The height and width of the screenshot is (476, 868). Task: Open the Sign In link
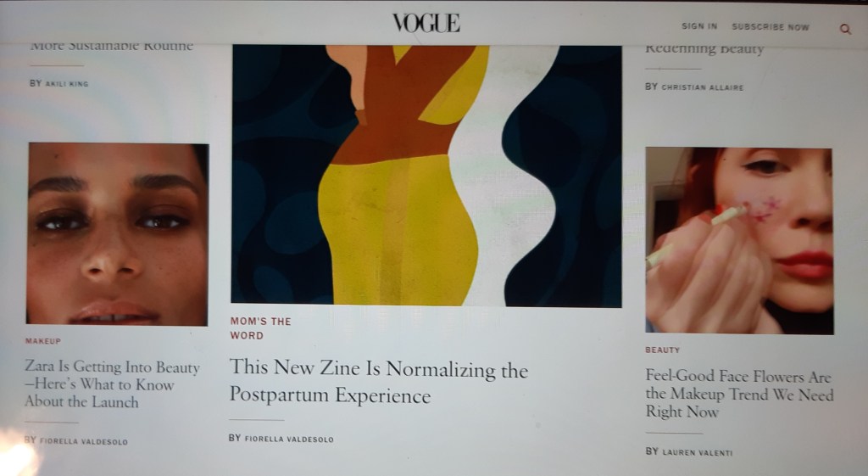(699, 26)
